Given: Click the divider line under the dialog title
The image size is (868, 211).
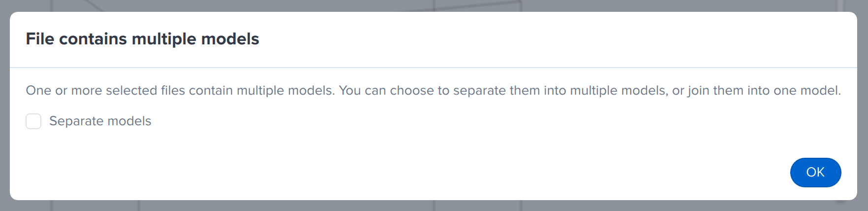Looking at the screenshot, I should [x=434, y=67].
